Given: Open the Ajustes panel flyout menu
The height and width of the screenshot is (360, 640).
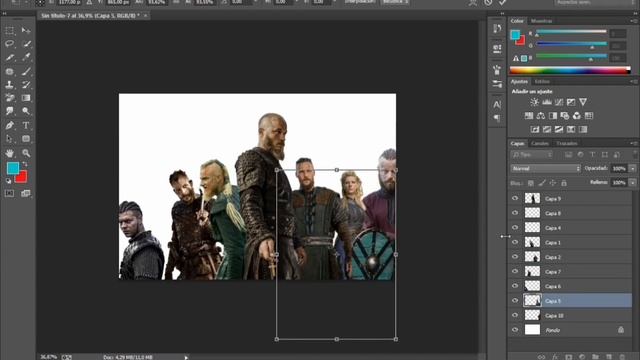Looking at the screenshot, I should (x=633, y=82).
